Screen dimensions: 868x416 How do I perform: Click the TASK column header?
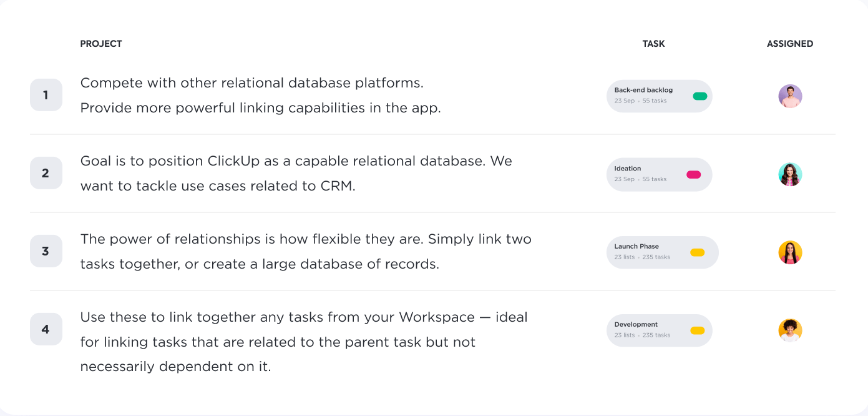pyautogui.click(x=653, y=44)
